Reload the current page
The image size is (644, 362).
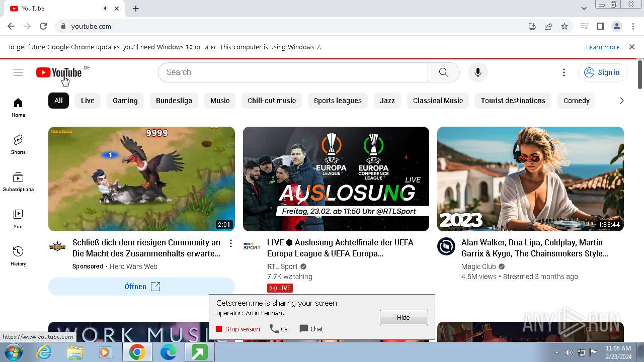(43, 26)
